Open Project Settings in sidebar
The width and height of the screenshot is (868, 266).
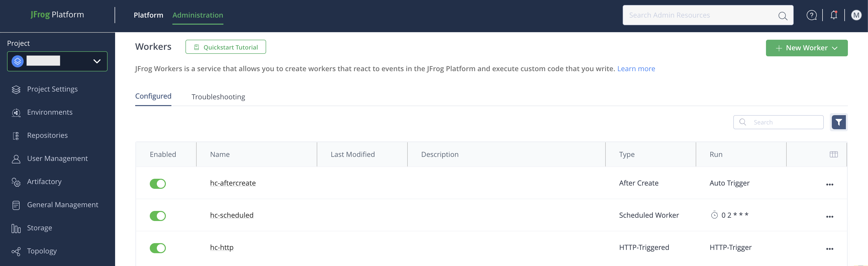(52, 89)
